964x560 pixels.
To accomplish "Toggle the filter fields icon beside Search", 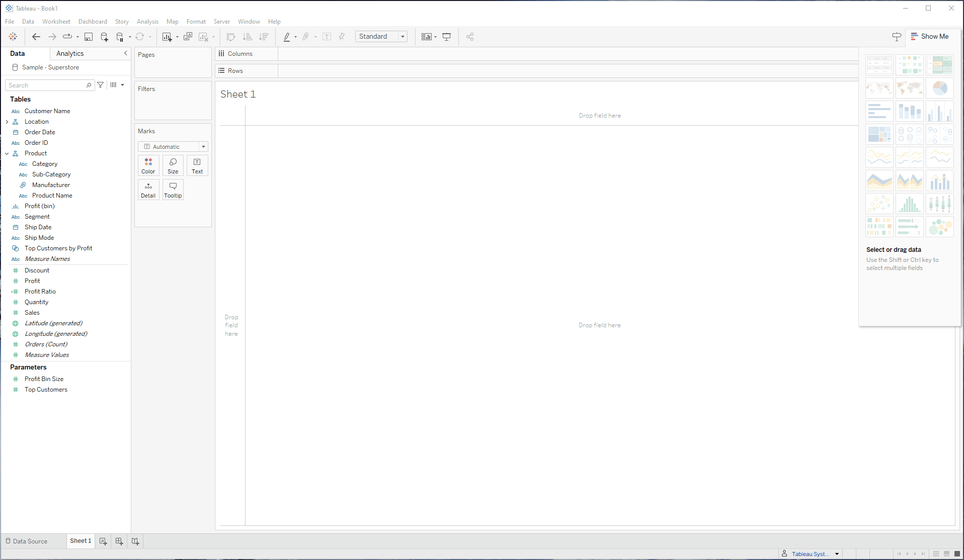I will click(101, 85).
